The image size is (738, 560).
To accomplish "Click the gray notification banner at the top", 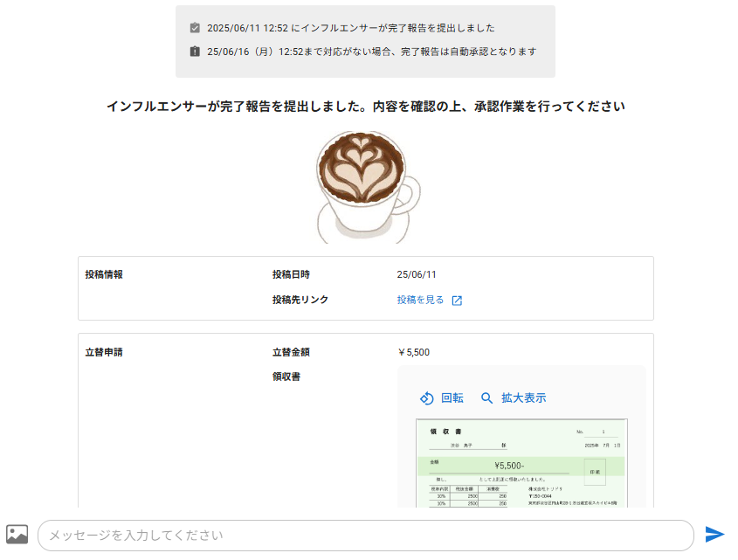I will coord(367,38).
